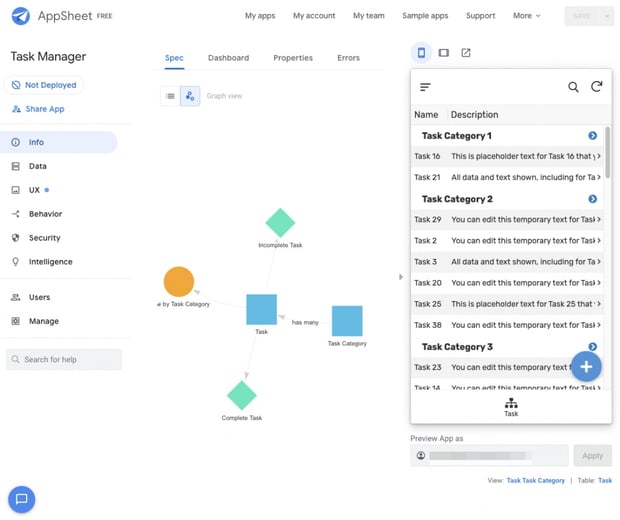This screenshot has width=620, height=520.
Task: Switch to the Errors tab
Action: pos(348,58)
